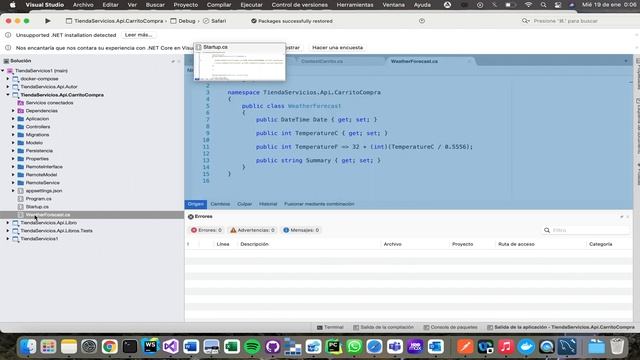Click the Startup.cs file icon in the tree
This screenshot has height=360, width=640.
tap(21, 207)
